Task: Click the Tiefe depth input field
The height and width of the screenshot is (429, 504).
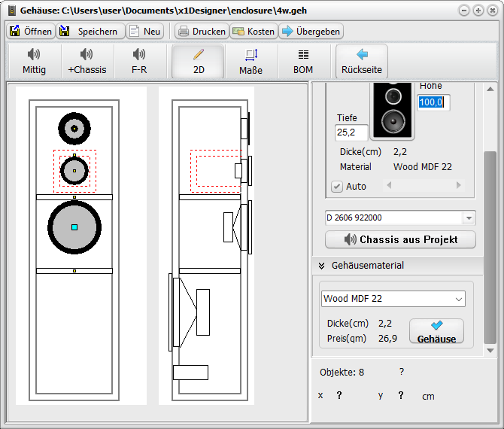Action: point(351,132)
